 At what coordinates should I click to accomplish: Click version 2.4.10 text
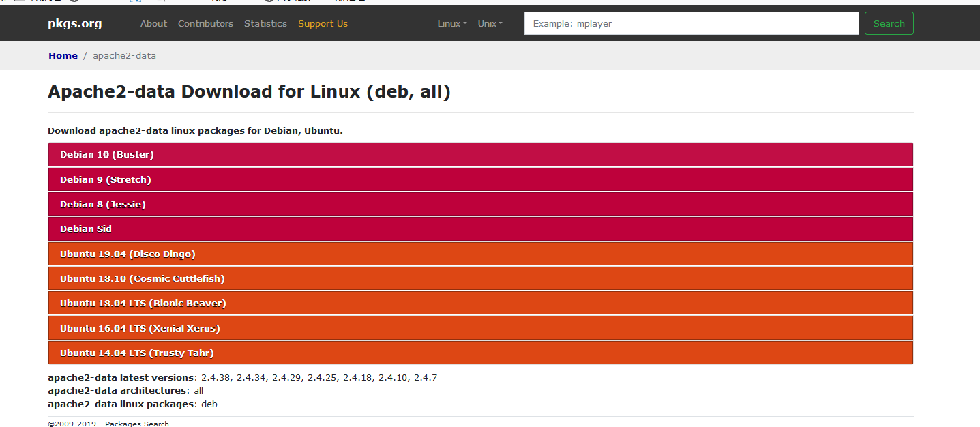[394, 377]
